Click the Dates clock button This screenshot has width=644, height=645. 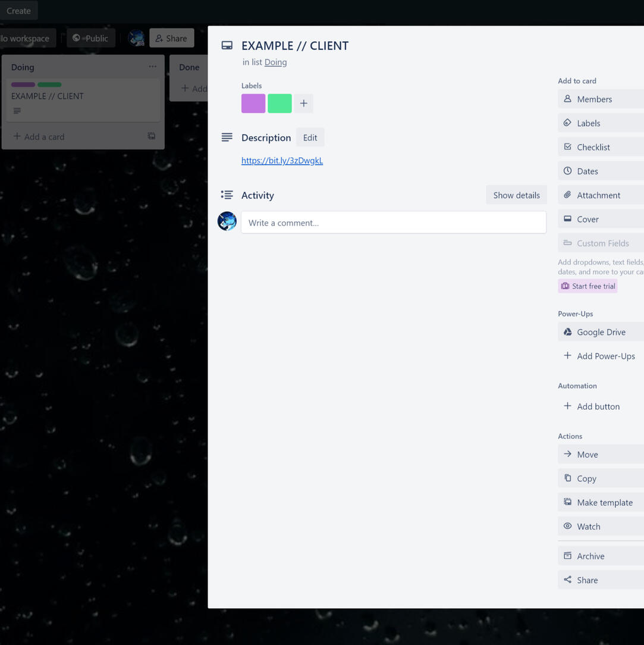[601, 171]
